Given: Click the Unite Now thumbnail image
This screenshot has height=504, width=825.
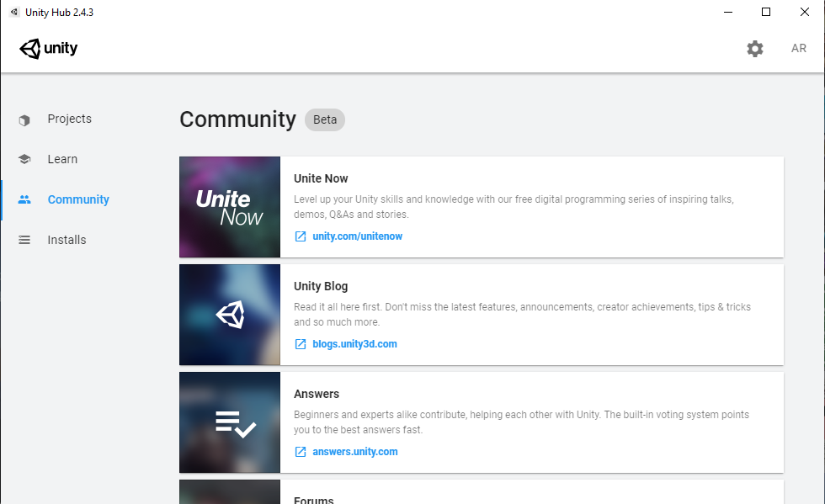Looking at the screenshot, I should point(229,207).
